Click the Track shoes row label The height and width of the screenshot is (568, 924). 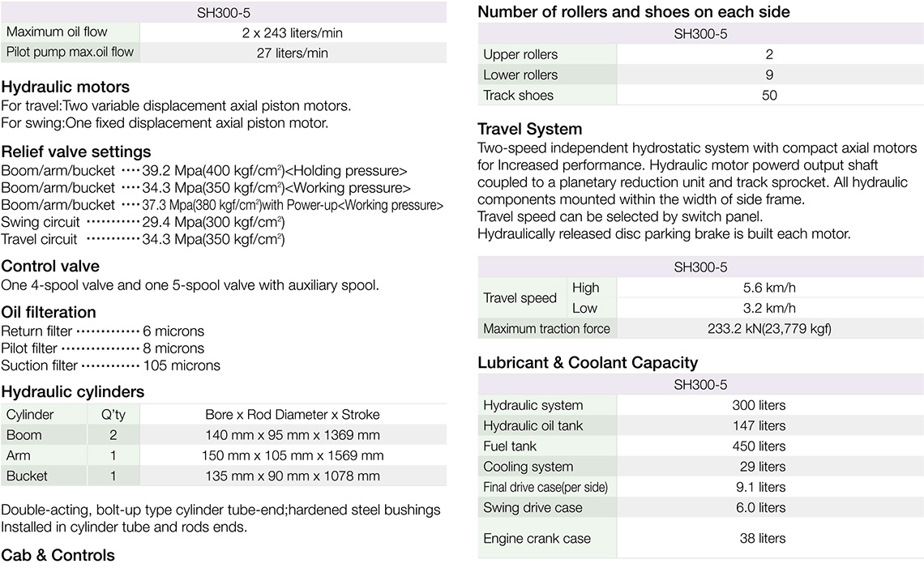[x=518, y=96]
